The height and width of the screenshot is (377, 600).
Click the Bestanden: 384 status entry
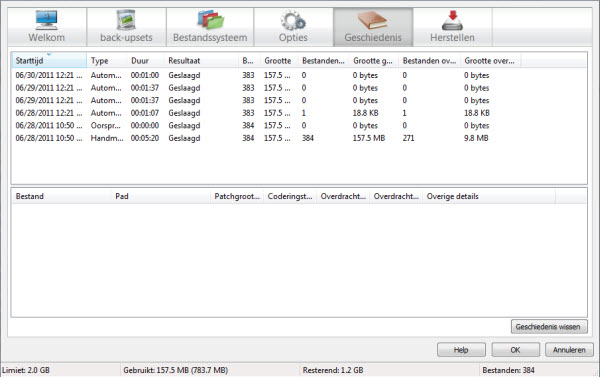[x=509, y=370]
